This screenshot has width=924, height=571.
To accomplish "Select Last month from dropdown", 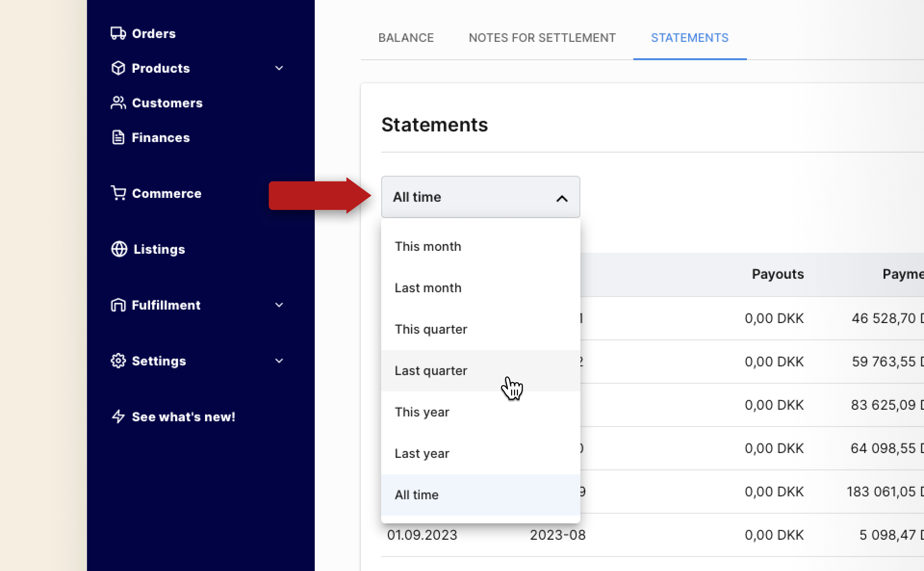I will click(480, 288).
